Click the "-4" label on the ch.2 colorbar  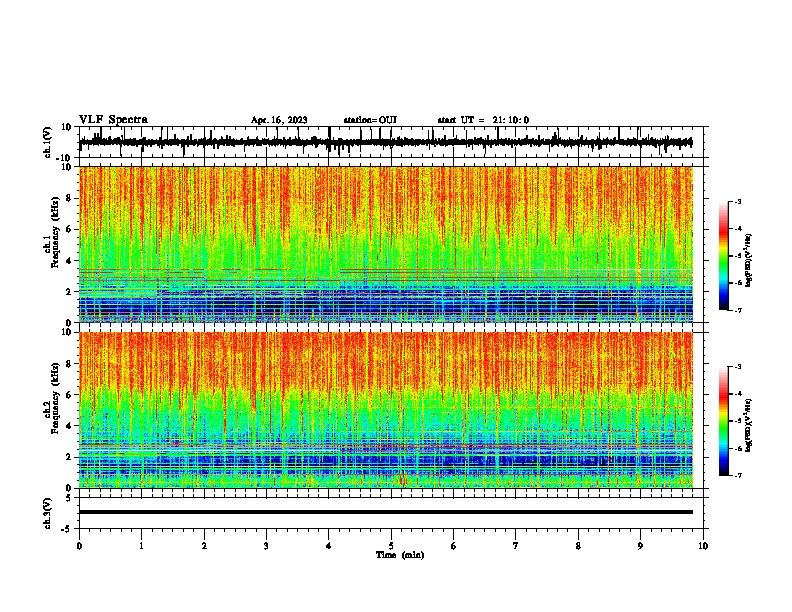[x=738, y=394]
